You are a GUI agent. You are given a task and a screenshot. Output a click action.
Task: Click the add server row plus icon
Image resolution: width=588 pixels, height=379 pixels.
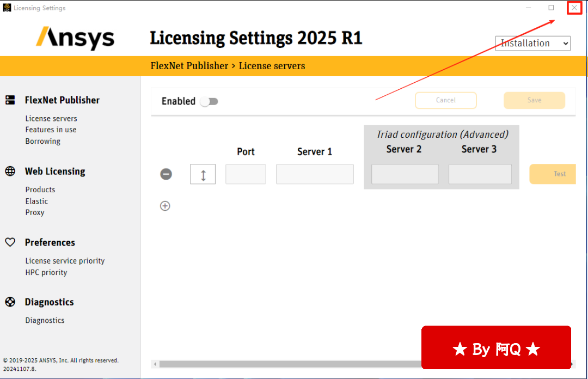pos(165,206)
